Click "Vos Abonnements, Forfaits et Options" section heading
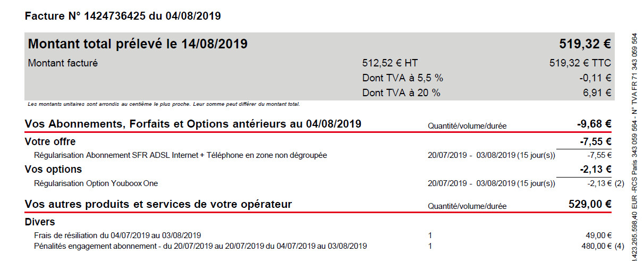Screen dimensions: 644x261 tap(193, 124)
